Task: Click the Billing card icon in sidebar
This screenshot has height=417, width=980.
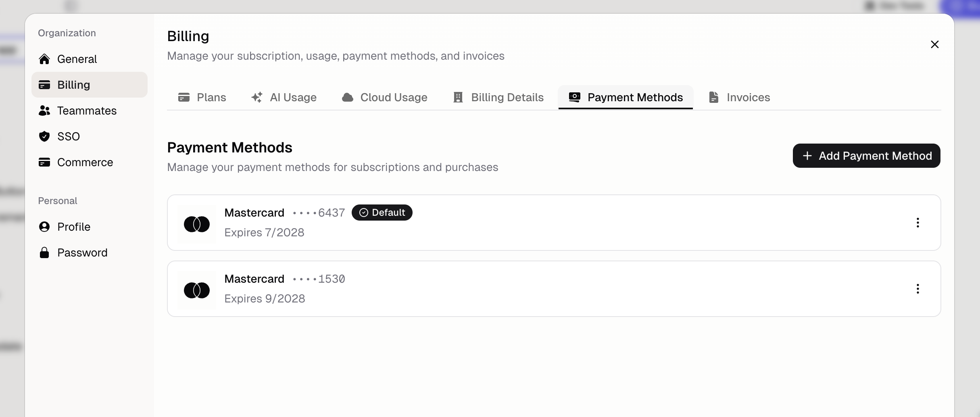Action: click(x=44, y=85)
